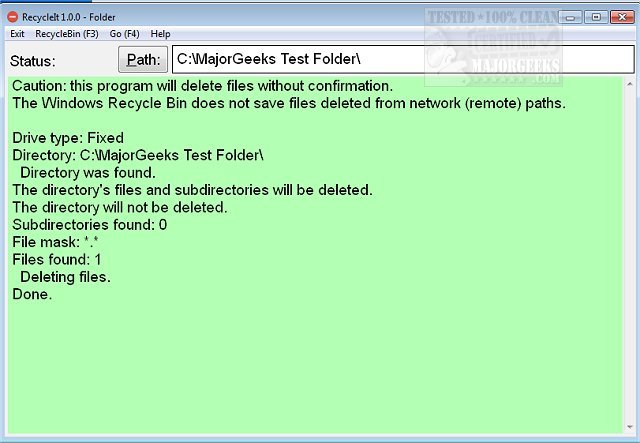Click the 'Files found: 1' log line
Viewport: 640px width, 443px height.
(x=57, y=260)
